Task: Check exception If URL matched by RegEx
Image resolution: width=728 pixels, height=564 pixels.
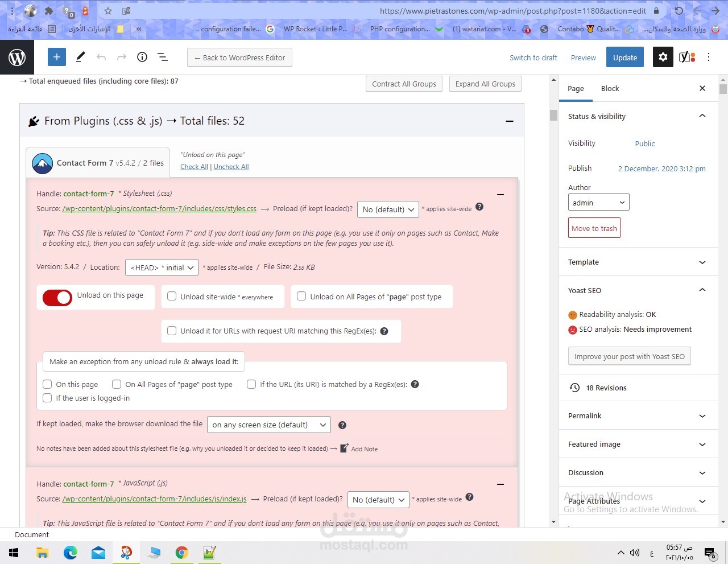Action: [x=251, y=384]
